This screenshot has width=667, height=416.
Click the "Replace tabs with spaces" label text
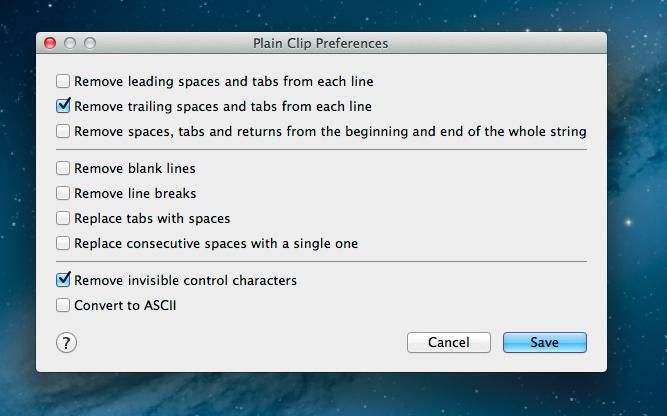(x=152, y=218)
